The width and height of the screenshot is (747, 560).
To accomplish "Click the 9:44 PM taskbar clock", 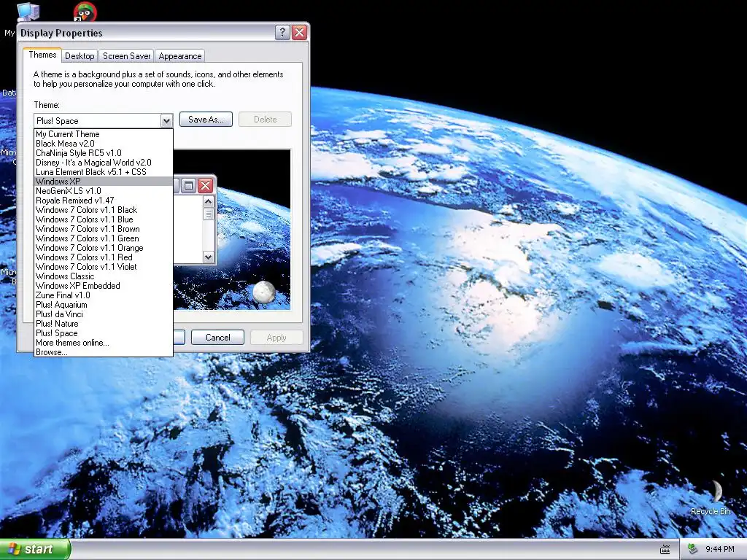I will tap(719, 550).
